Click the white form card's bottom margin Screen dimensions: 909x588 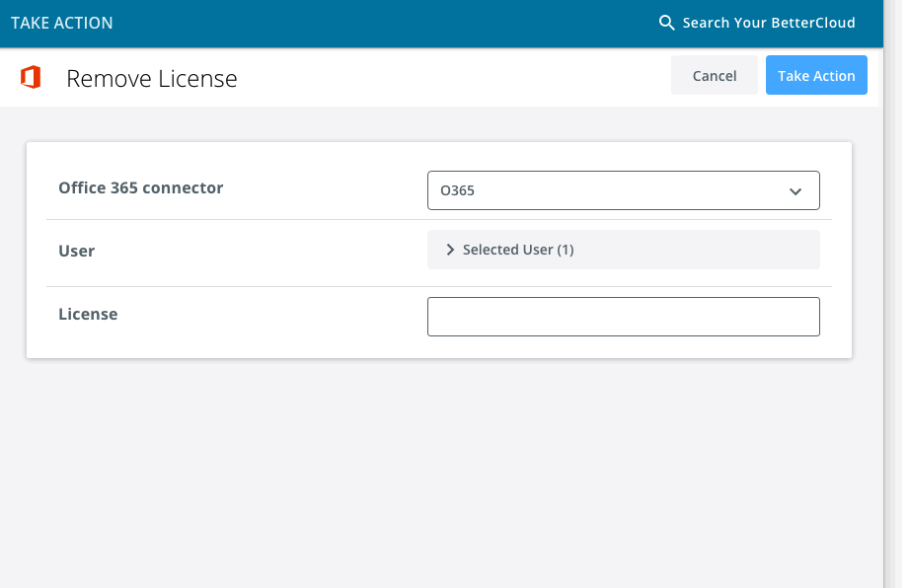pyautogui.click(x=439, y=347)
